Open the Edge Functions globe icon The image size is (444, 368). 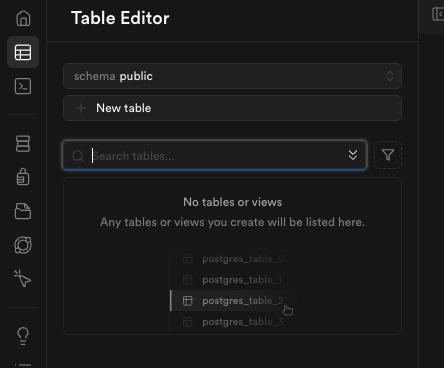point(23,245)
